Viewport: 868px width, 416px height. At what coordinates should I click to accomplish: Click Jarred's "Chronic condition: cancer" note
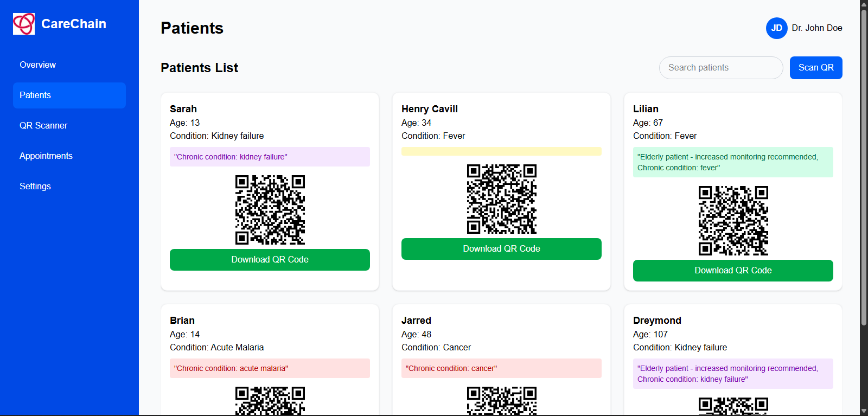tap(501, 368)
